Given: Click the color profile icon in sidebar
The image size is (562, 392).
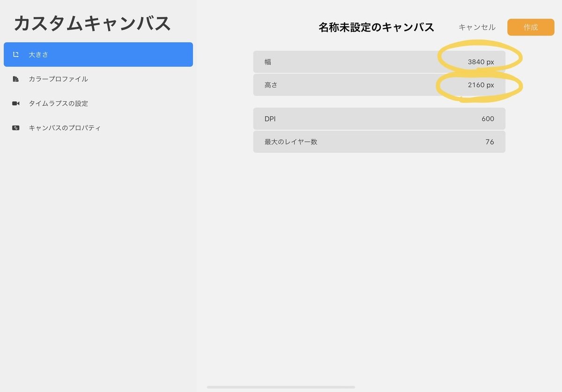Looking at the screenshot, I should click(16, 79).
